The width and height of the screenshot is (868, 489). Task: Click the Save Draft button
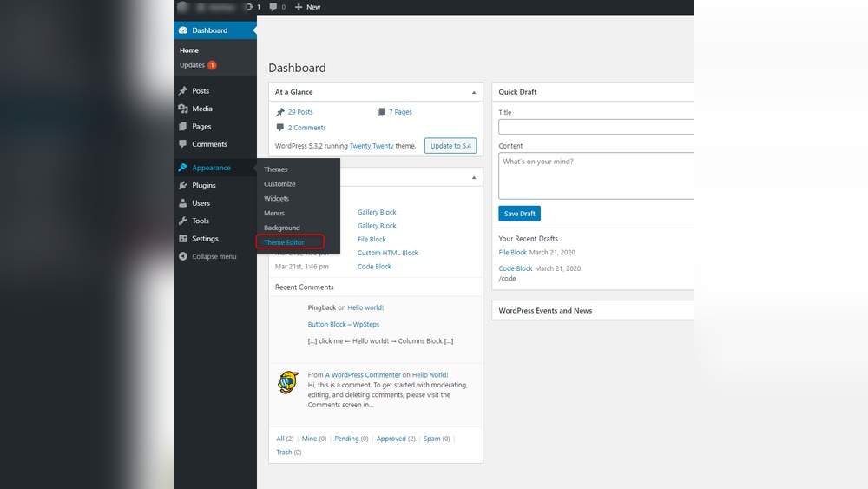click(519, 214)
